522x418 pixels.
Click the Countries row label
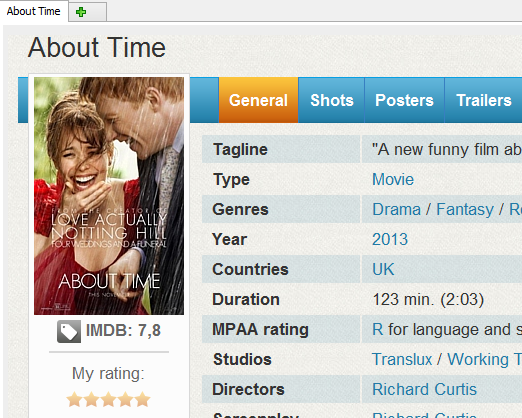click(250, 269)
